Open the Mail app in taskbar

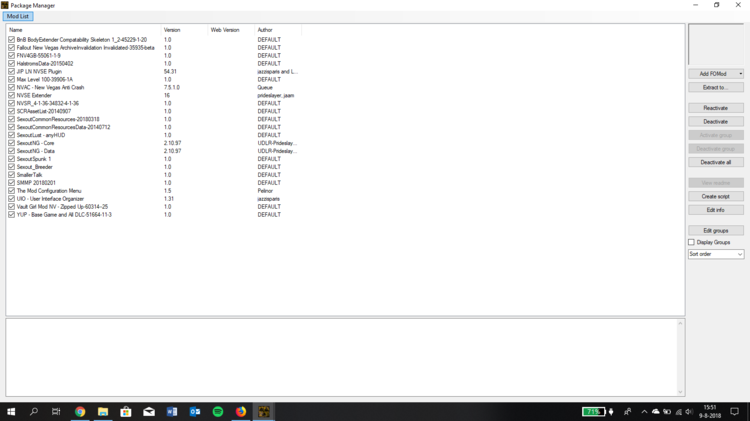[x=149, y=411]
